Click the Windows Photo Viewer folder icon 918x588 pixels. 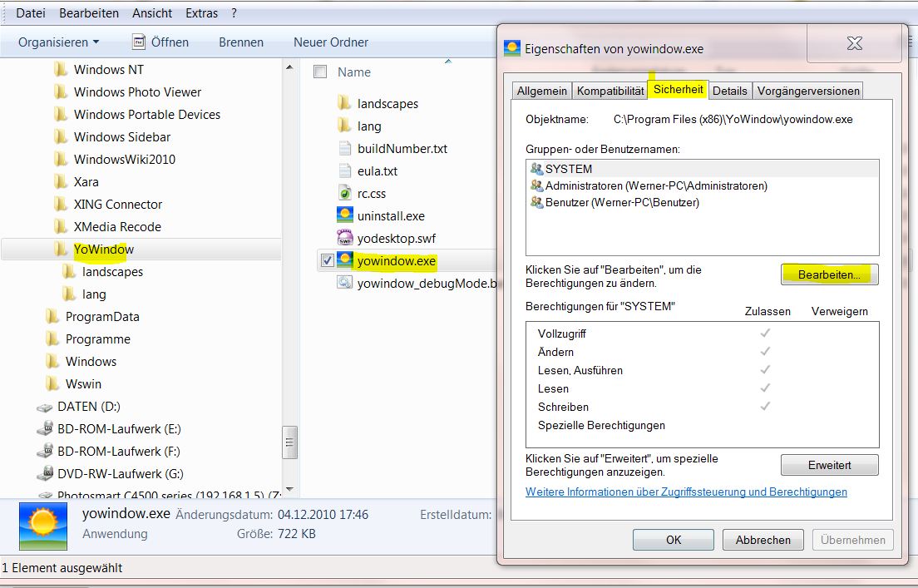61,92
